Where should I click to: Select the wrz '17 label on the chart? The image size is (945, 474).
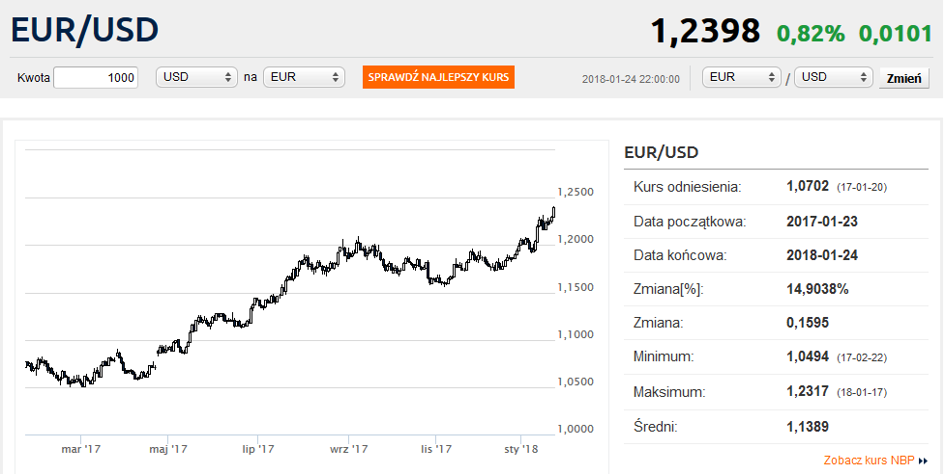tap(346, 450)
